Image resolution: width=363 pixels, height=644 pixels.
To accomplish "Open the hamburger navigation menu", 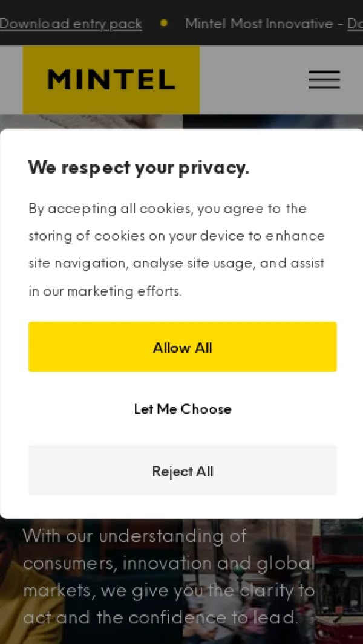I will click(x=324, y=80).
